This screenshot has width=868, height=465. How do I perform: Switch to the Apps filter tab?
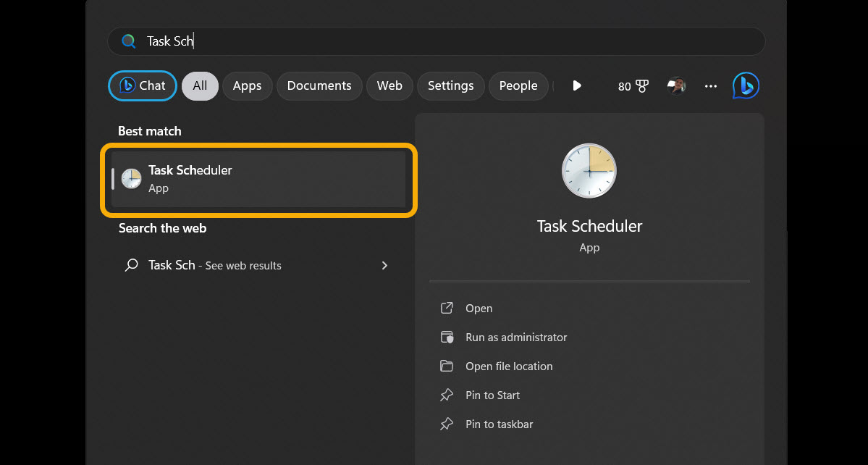click(247, 85)
